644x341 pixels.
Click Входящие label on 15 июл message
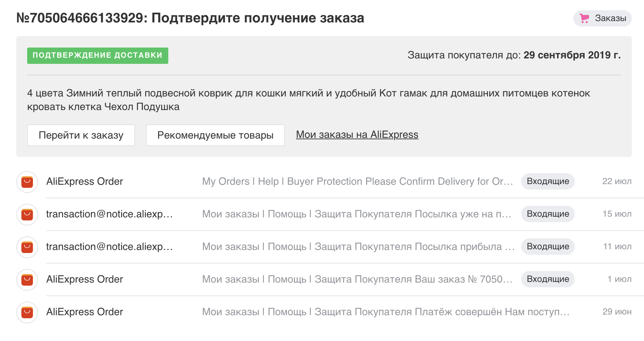[x=548, y=214]
